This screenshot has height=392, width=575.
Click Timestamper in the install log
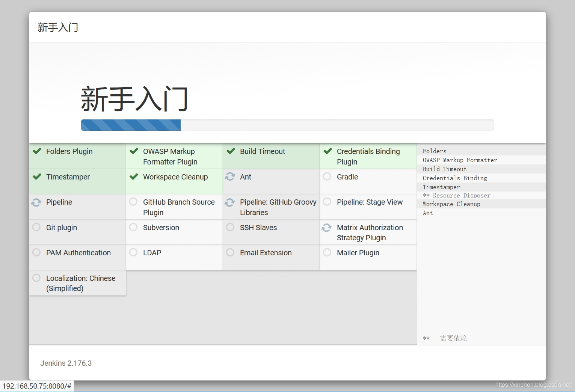pyautogui.click(x=441, y=187)
